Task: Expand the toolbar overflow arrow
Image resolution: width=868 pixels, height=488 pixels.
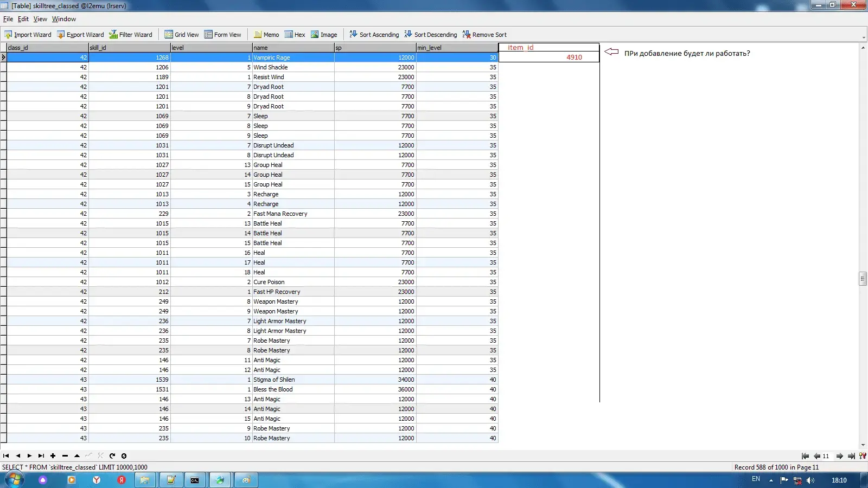Action: coord(864,37)
